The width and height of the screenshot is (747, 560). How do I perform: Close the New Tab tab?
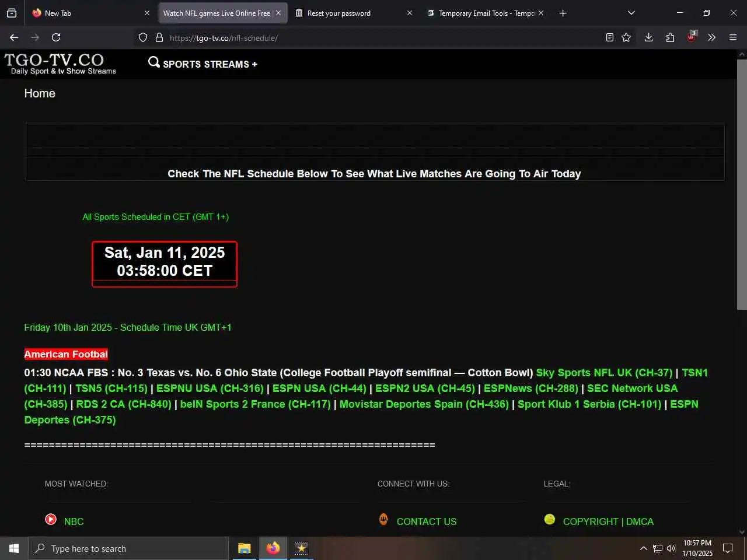146,13
